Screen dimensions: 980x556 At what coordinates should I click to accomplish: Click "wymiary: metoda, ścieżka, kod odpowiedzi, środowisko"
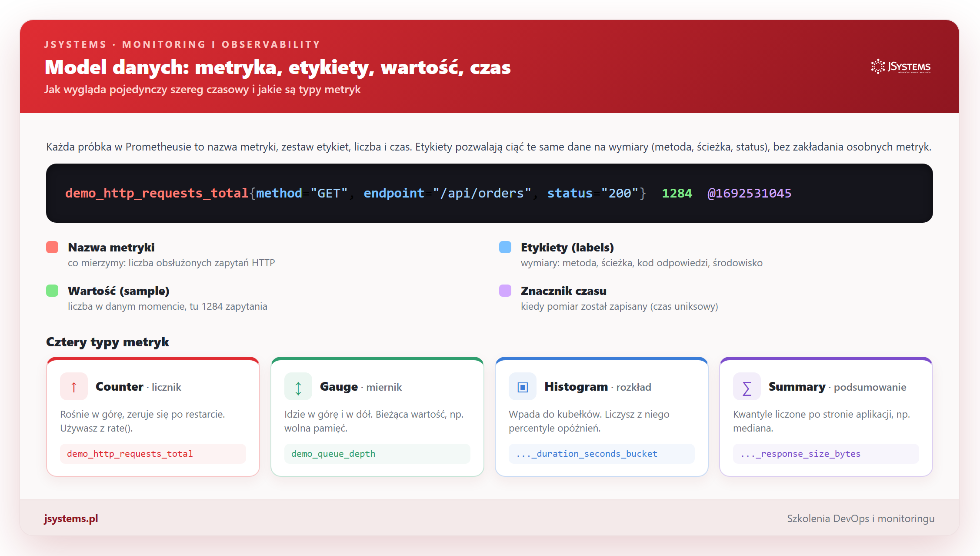click(642, 263)
